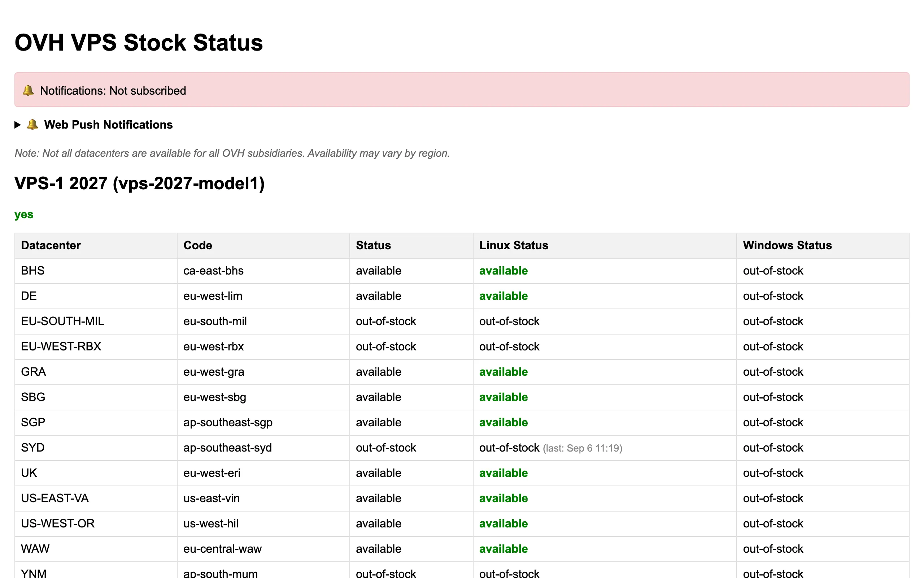Screen dimensions: 924x578
Task: Select the 'us-east-vin' code cell
Action: point(263,498)
